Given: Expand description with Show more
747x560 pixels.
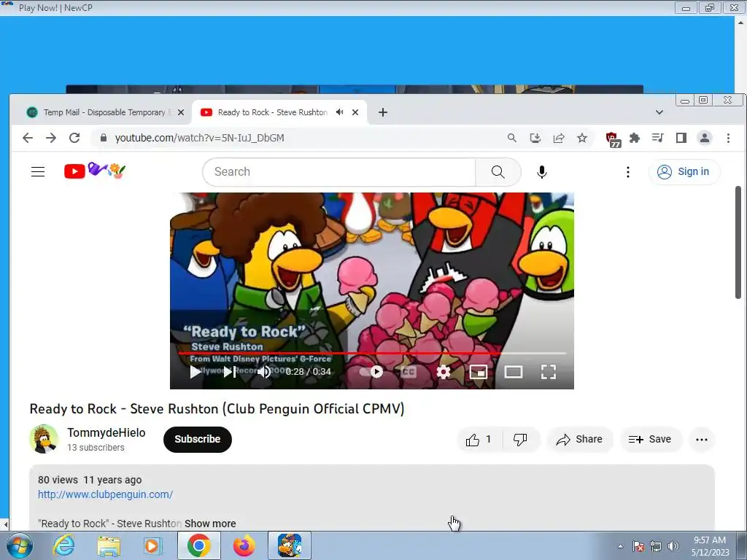Looking at the screenshot, I should pyautogui.click(x=210, y=524).
